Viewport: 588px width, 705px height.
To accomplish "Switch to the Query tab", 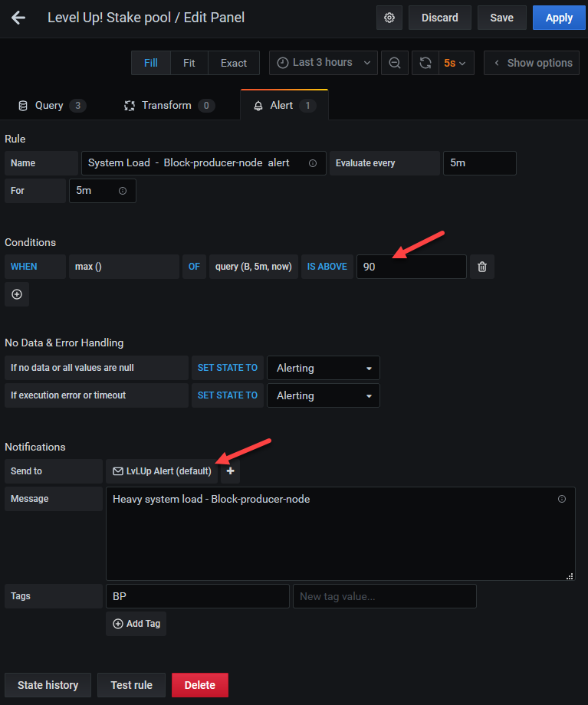I will [x=51, y=105].
